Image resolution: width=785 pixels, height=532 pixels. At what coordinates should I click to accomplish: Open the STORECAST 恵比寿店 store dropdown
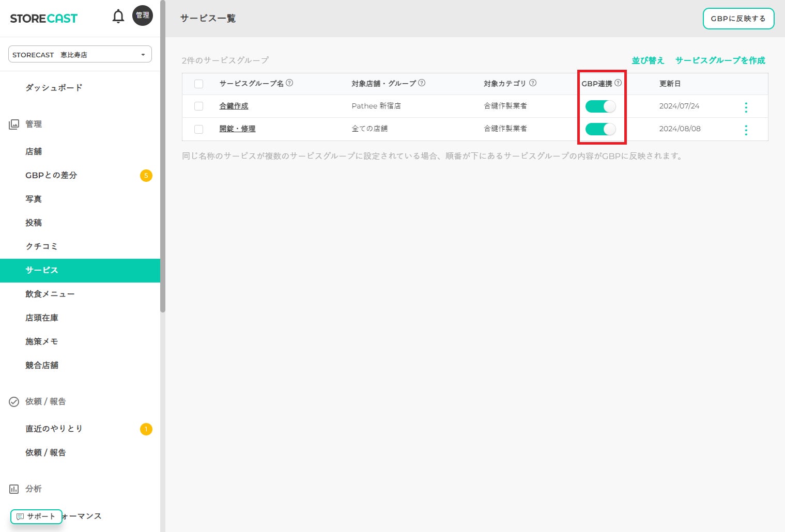pos(80,54)
